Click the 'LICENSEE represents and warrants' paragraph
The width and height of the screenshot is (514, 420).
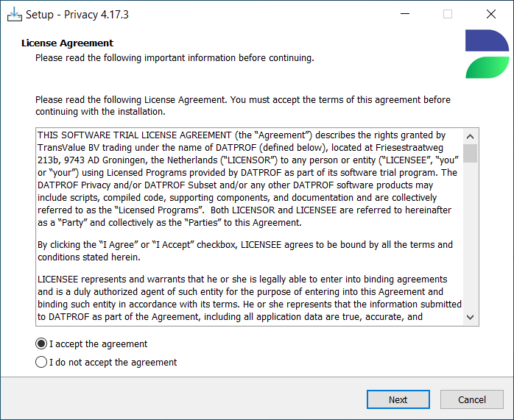[x=250, y=298]
